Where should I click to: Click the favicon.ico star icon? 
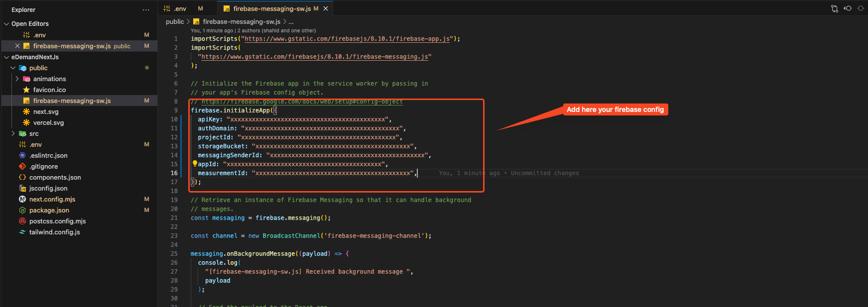pos(26,90)
